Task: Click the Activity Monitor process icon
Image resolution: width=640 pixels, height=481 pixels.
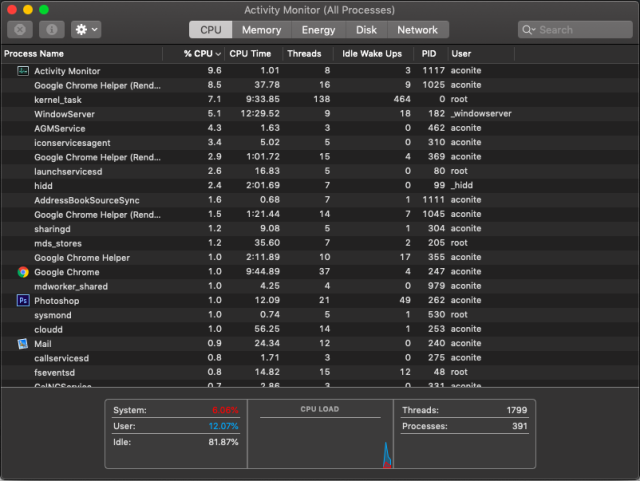Action: pyautogui.click(x=23, y=71)
